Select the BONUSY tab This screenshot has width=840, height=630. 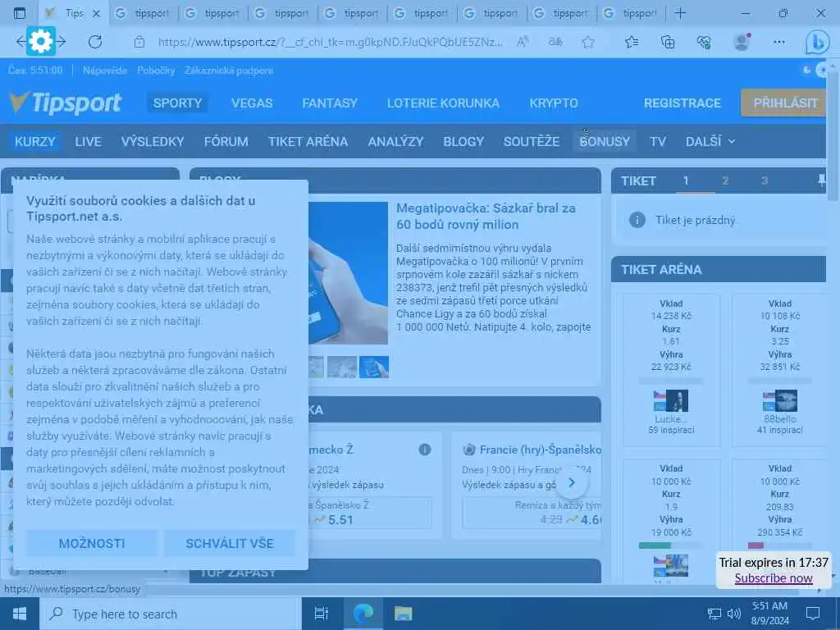[x=605, y=141]
